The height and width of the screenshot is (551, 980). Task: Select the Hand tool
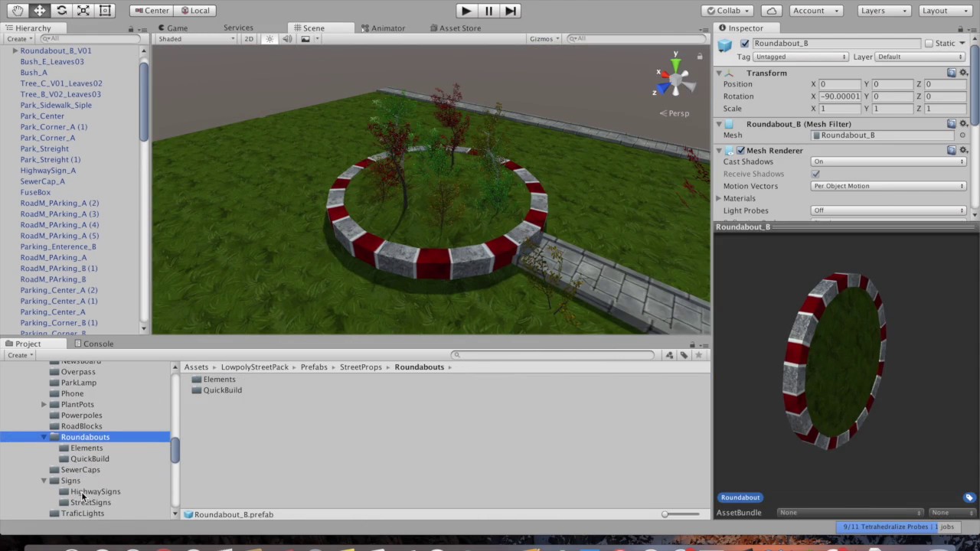(x=18, y=11)
